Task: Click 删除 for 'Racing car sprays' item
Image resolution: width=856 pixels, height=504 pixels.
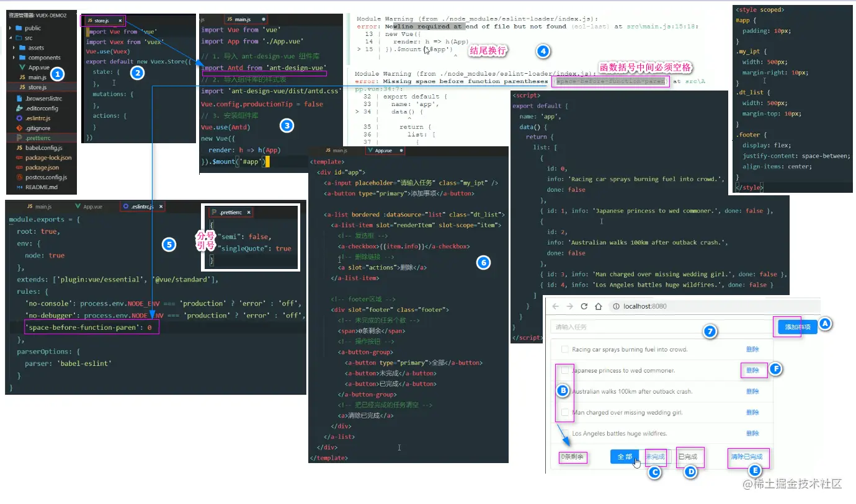Action: (x=752, y=350)
